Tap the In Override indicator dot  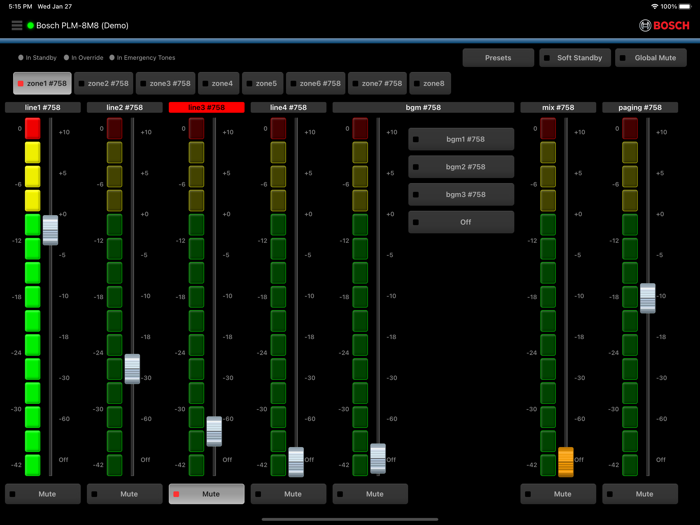[x=67, y=58]
